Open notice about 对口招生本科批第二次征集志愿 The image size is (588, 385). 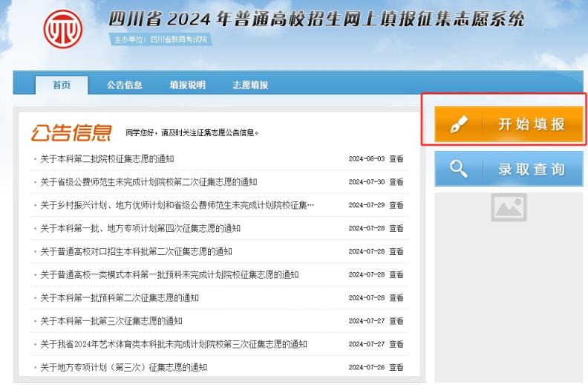136,251
